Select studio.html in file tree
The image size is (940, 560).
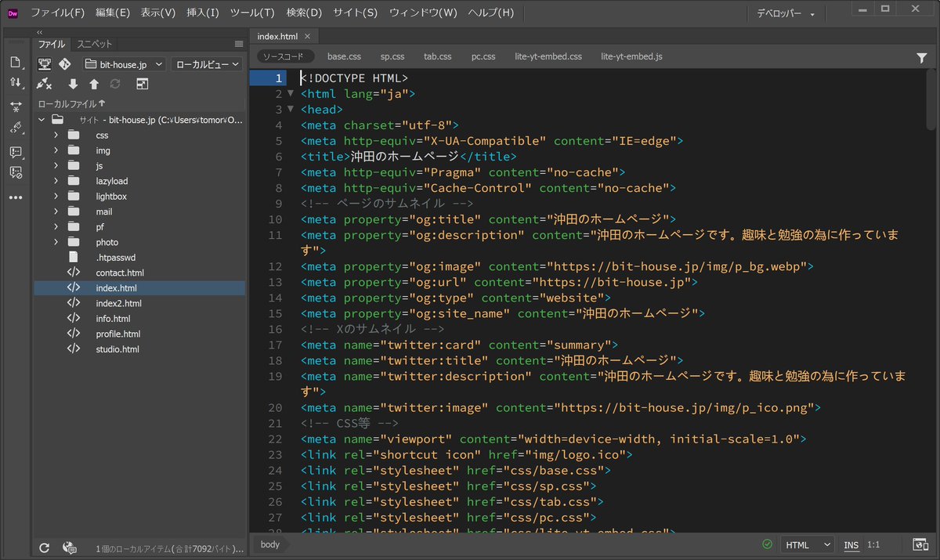[117, 349]
